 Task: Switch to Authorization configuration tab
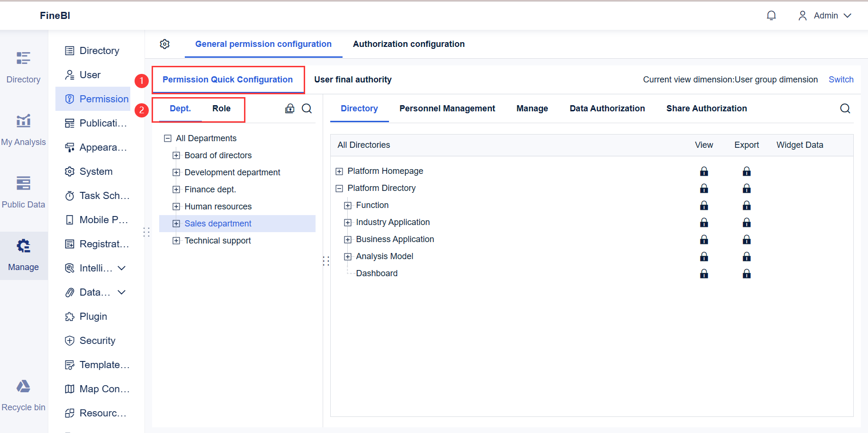pyautogui.click(x=408, y=44)
